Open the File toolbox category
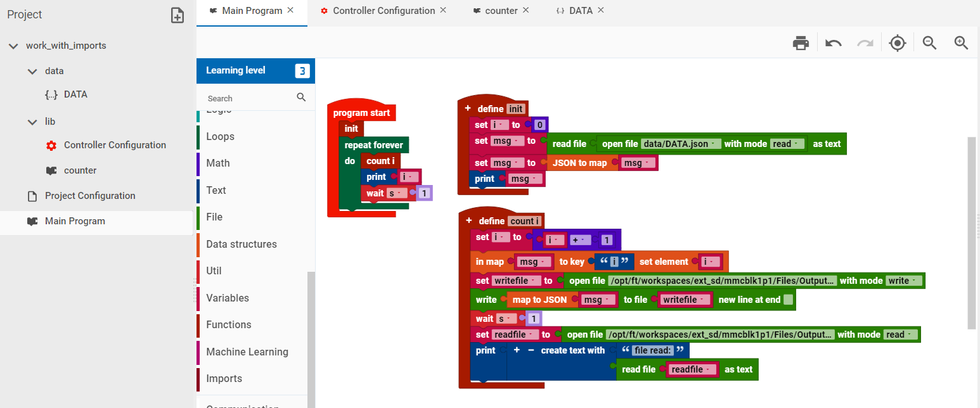This screenshot has height=408, width=980. click(x=214, y=217)
